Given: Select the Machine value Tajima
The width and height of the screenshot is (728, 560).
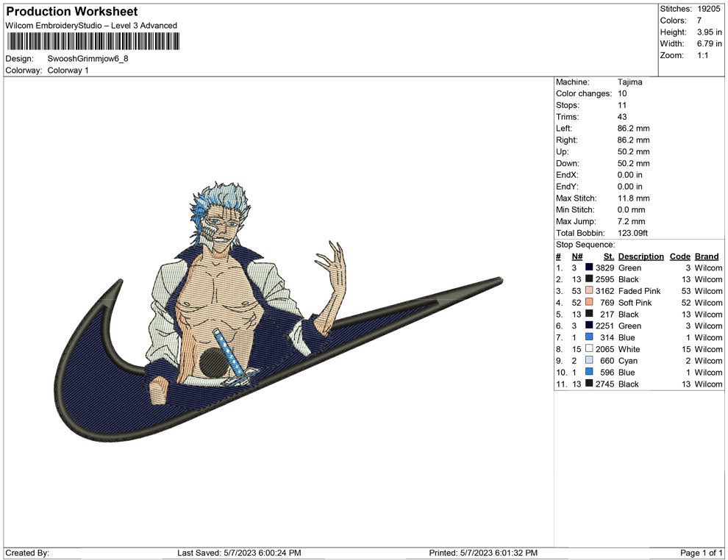Looking at the screenshot, I should pyautogui.click(x=630, y=82).
